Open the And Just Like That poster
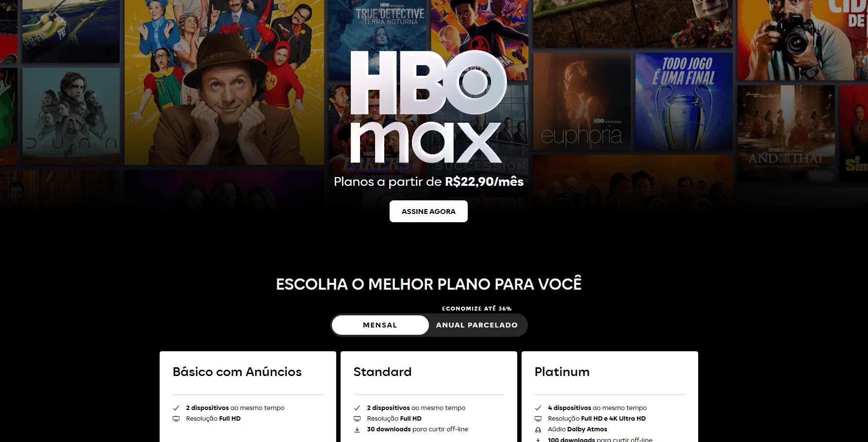The width and height of the screenshot is (868, 442). point(786,132)
